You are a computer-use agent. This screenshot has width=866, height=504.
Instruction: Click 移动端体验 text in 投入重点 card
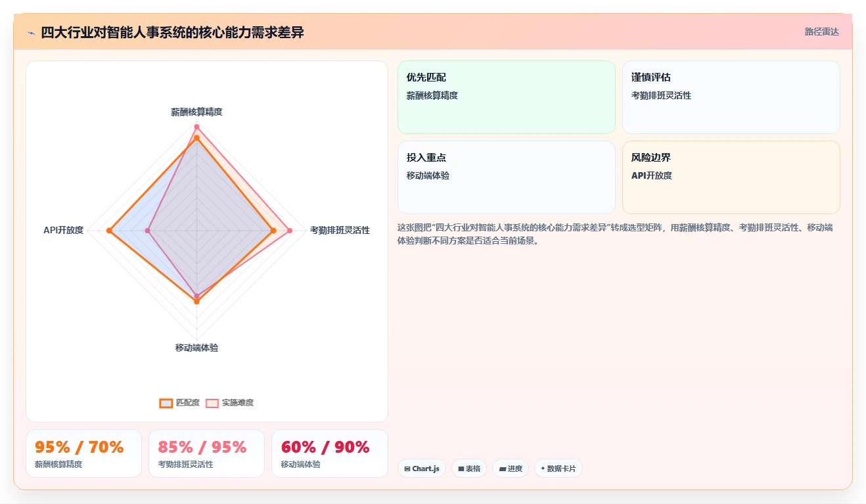tap(428, 175)
